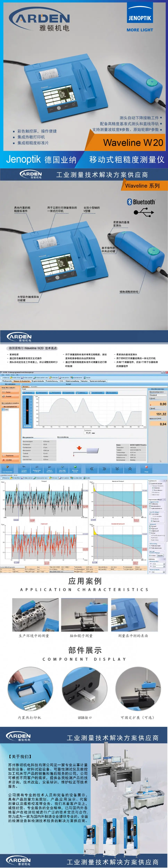This screenshot has width=168, height=868.
Task: Click the double left chevron move button
Action: [92, 469]
